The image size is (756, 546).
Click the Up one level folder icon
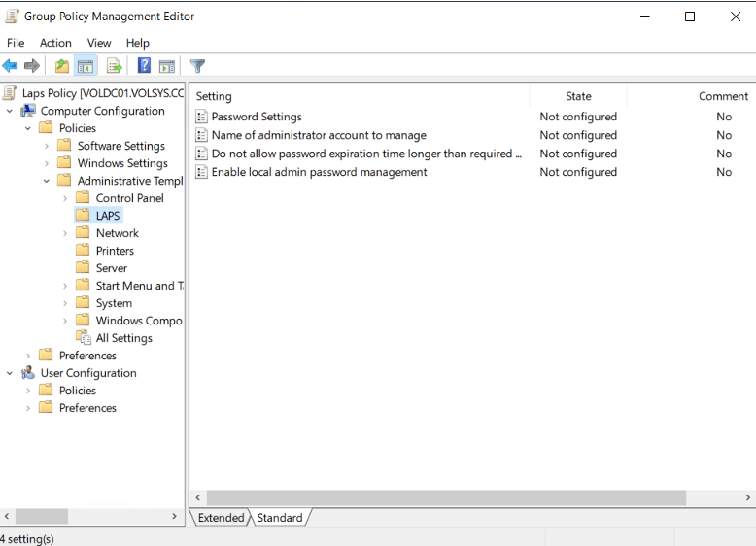pos(62,66)
